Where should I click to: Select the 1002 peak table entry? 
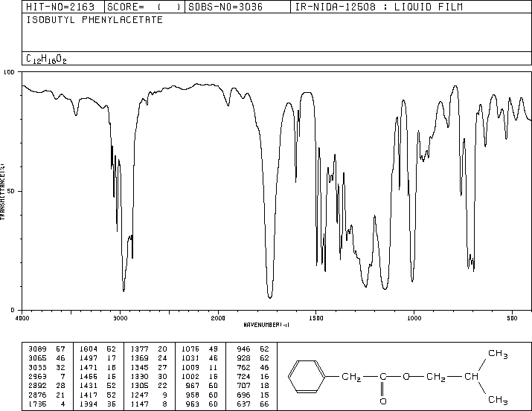click(x=199, y=376)
